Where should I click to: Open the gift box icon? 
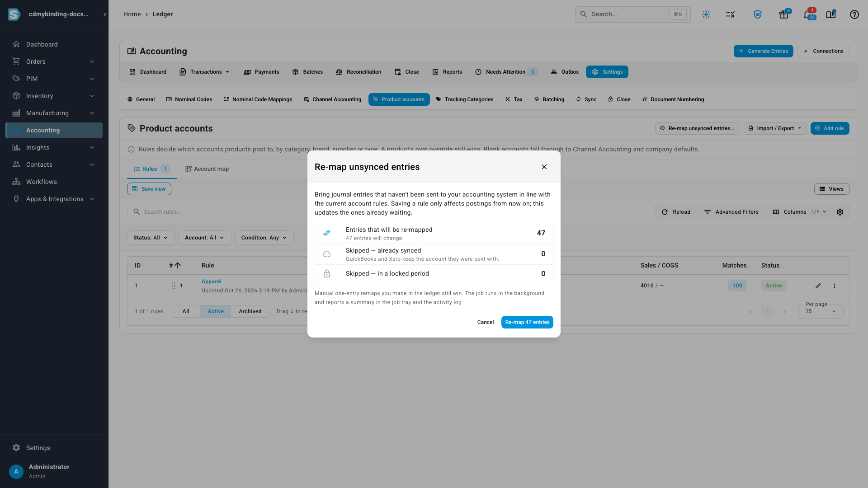pyautogui.click(x=784, y=14)
